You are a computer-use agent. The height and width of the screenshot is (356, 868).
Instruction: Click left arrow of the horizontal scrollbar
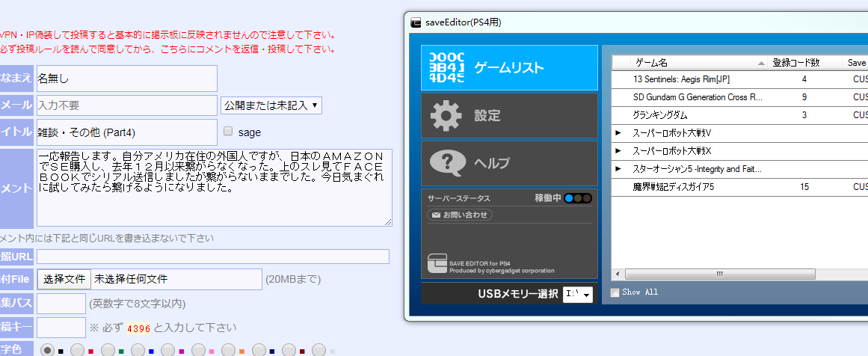click(618, 274)
